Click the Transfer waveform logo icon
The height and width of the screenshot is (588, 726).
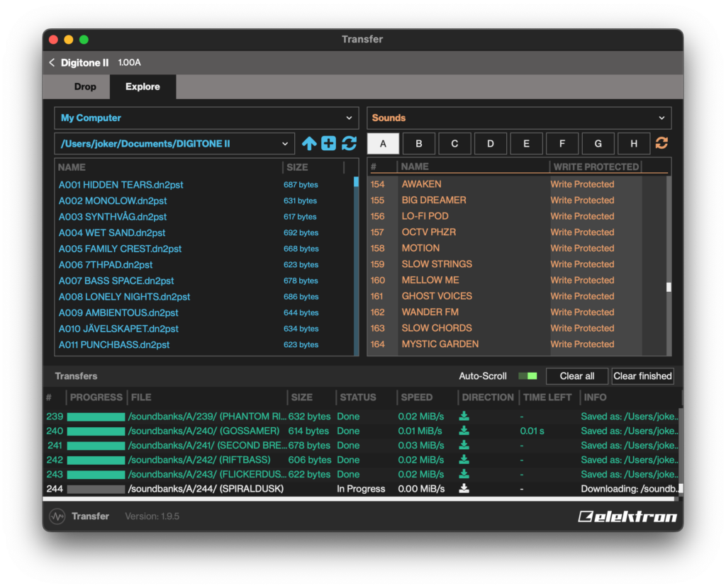[57, 516]
